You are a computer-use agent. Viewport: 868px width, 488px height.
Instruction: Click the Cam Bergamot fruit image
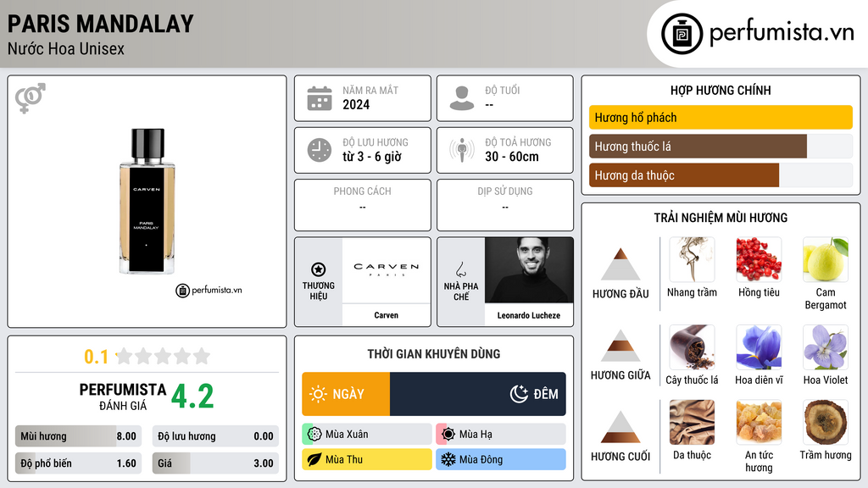826,259
